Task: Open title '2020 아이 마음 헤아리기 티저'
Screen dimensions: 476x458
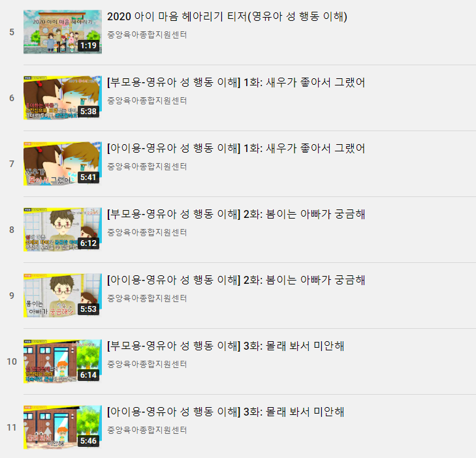Action: tap(227, 16)
